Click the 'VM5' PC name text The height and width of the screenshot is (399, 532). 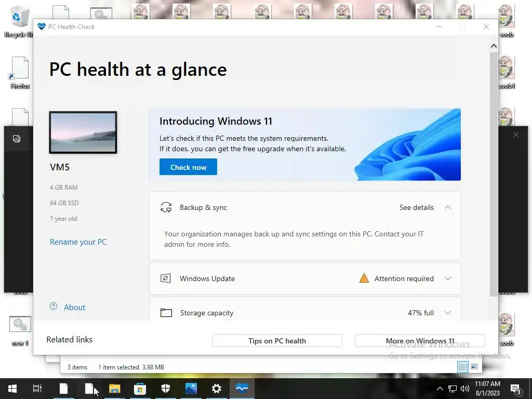coord(60,167)
